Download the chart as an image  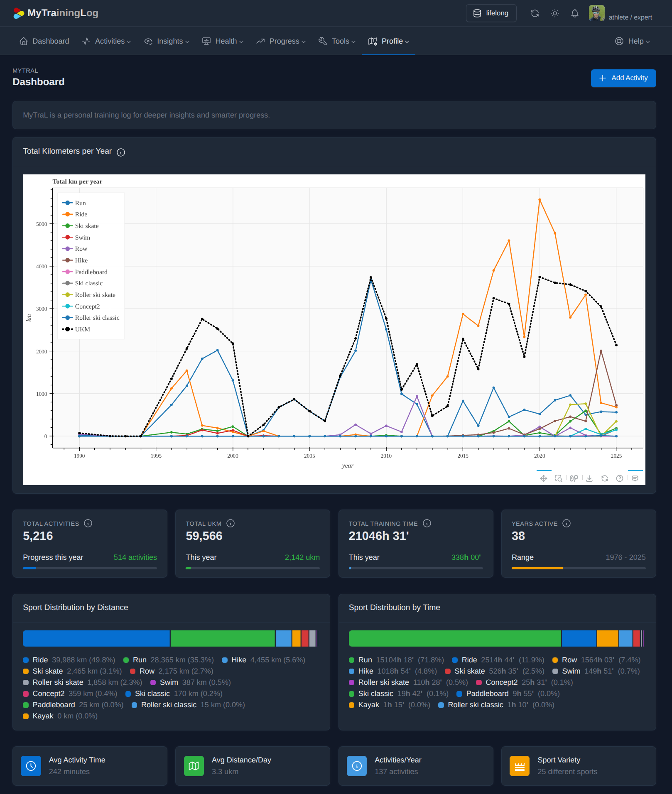(x=589, y=478)
